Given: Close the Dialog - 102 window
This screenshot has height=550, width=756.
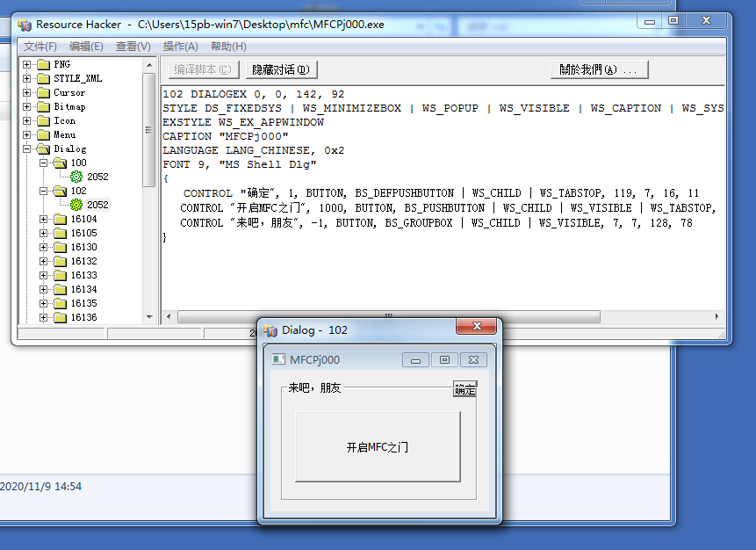Looking at the screenshot, I should click(x=477, y=326).
